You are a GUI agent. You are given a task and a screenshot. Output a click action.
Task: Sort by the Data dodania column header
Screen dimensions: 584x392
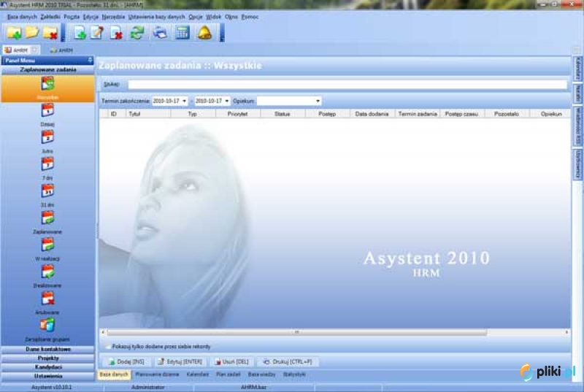[372, 114]
